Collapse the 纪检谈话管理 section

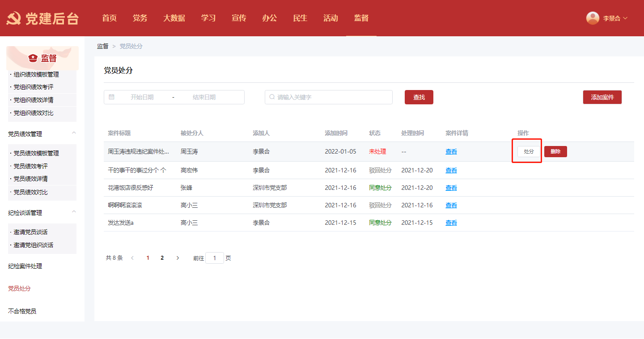74,212
